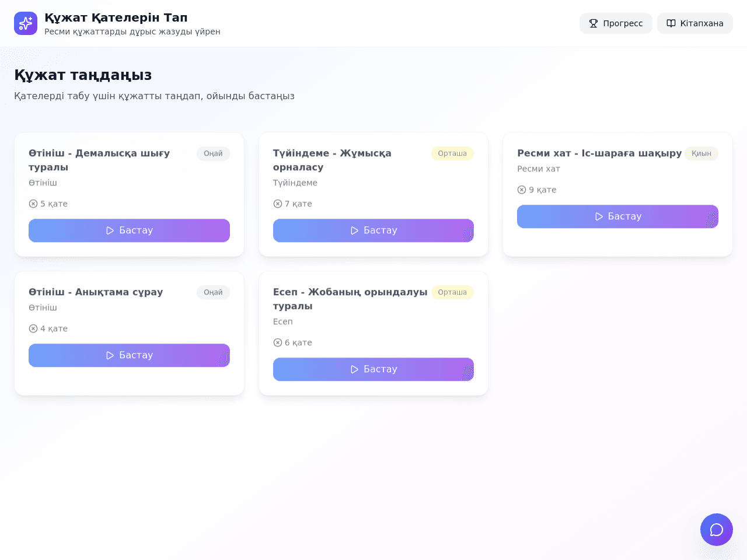Start Өтініш - Анықтама сұрау document
Viewport: 747px width, 560px height.
point(129,355)
